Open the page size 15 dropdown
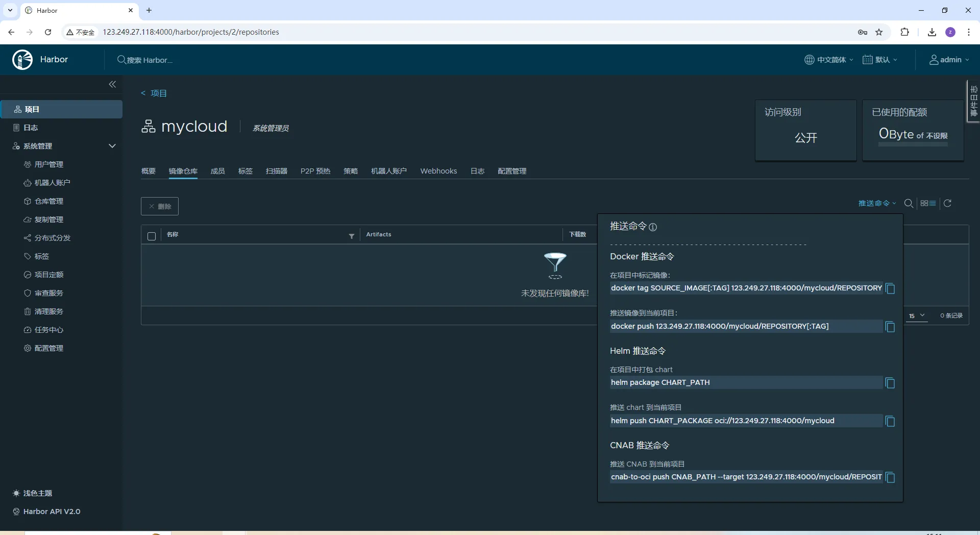The width and height of the screenshot is (980, 535). point(917,316)
